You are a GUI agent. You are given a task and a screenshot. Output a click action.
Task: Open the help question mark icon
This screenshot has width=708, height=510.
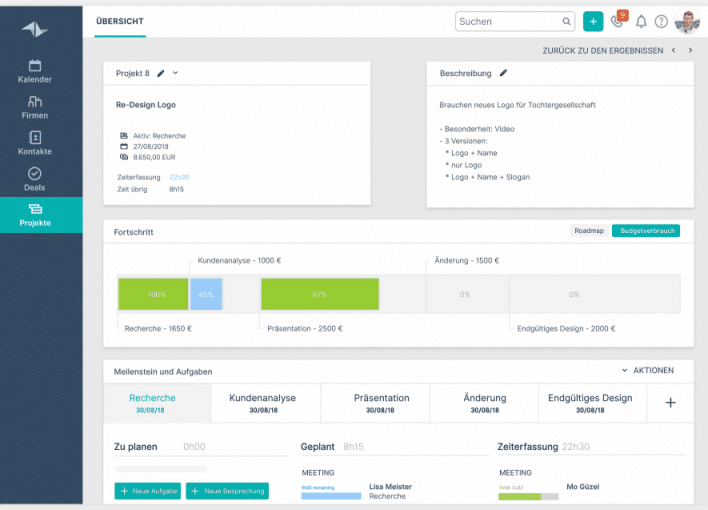[661, 22]
